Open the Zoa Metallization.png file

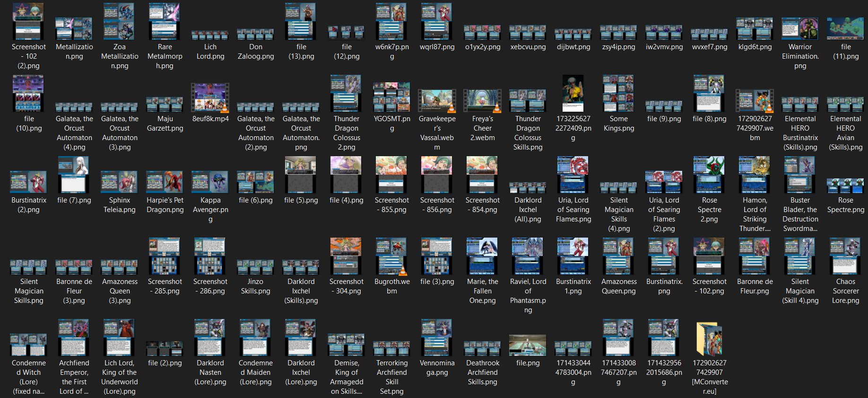(119, 21)
